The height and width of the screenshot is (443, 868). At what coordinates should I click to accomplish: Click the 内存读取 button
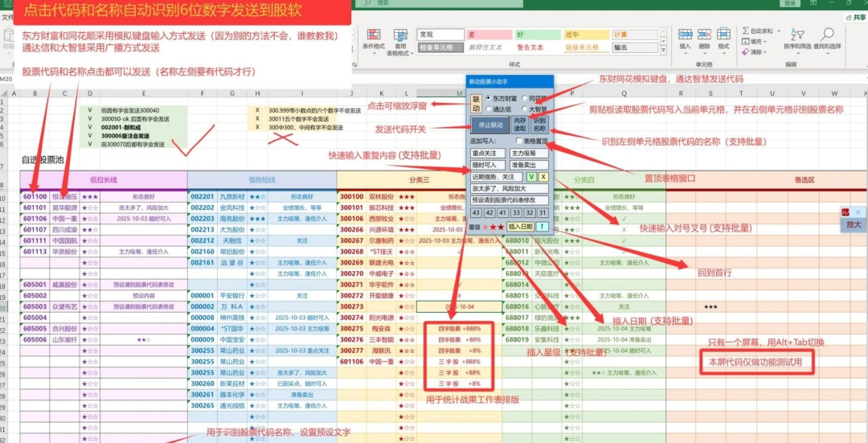(x=520, y=125)
